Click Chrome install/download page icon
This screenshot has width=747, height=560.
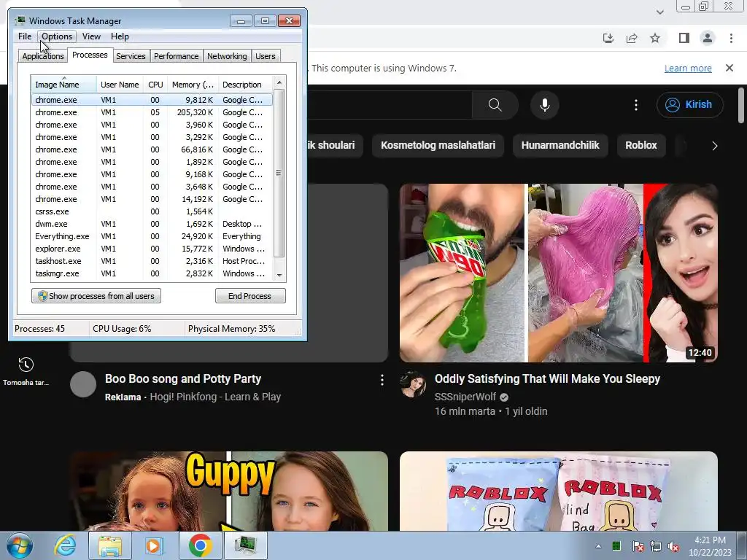tap(608, 38)
